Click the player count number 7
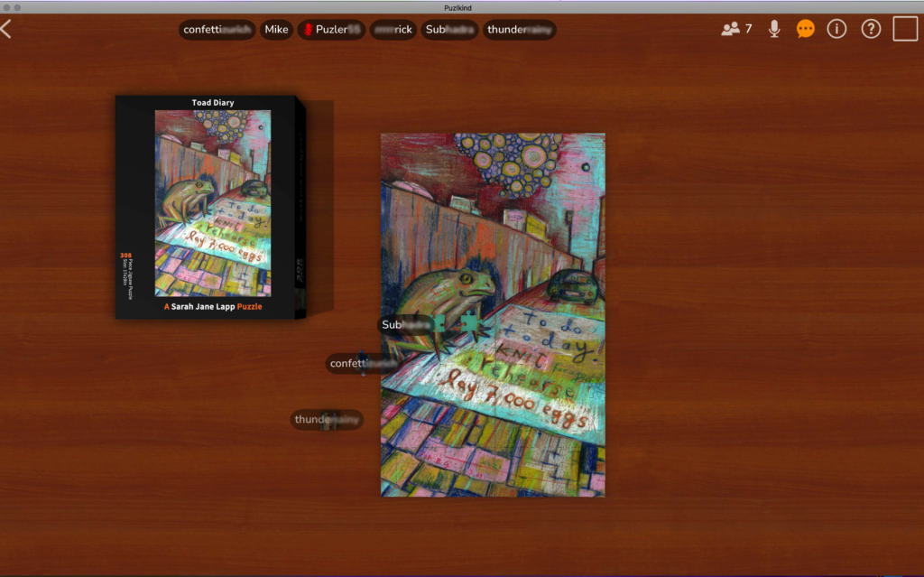This screenshot has height=577, width=924. coord(748,29)
